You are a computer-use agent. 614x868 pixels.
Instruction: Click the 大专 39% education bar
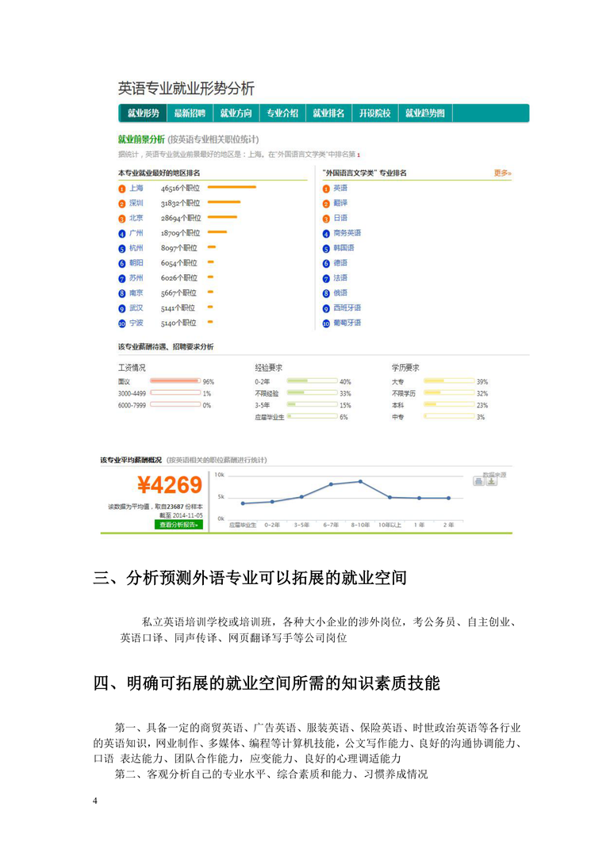click(x=450, y=380)
